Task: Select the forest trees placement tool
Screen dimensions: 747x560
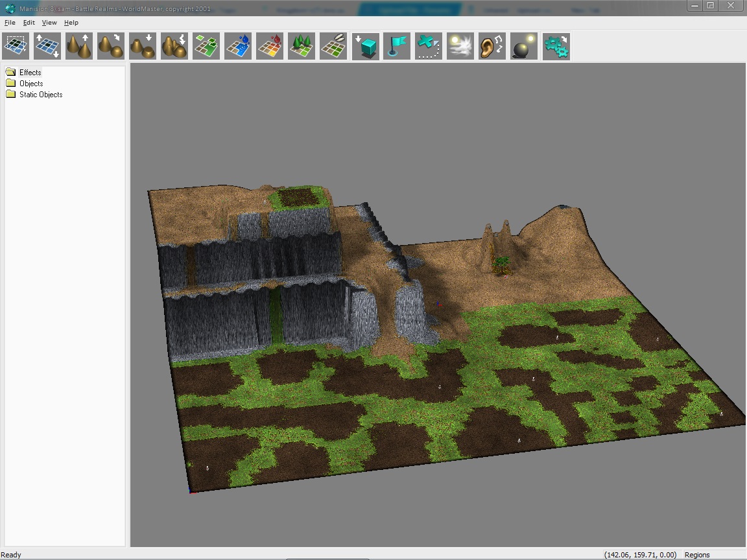Action: click(x=302, y=46)
